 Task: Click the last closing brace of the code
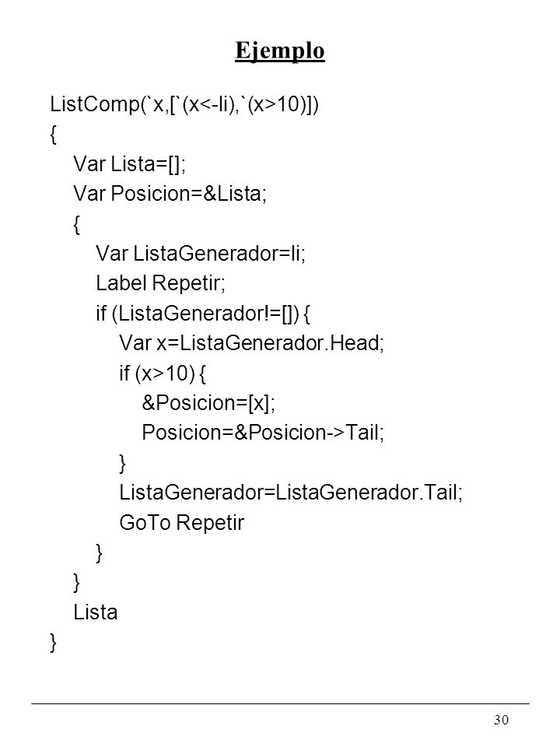[x=54, y=643]
